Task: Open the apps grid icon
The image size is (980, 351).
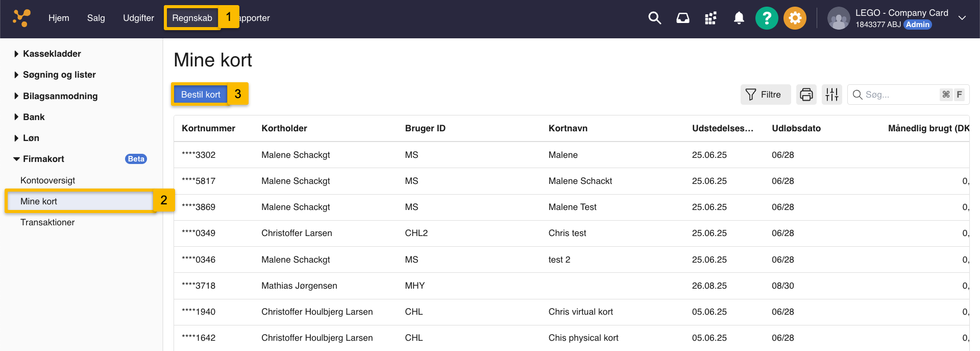Action: click(x=710, y=18)
